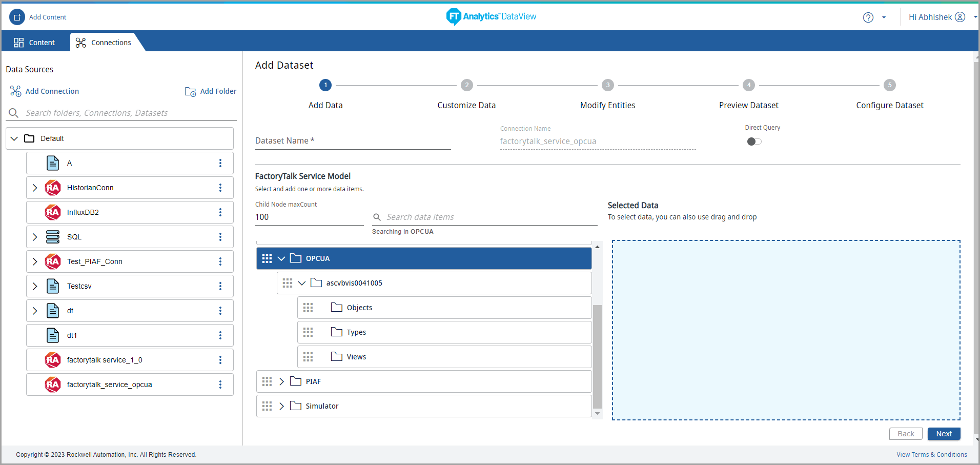This screenshot has height=465, width=980.
Task: Open the three-dot menu for factorytalk service_1_0
Action: point(220,360)
